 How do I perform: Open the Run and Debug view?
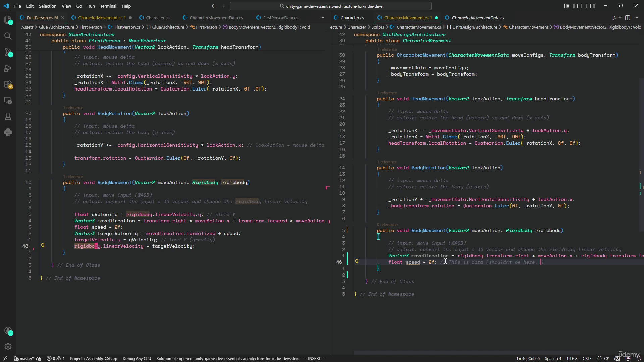click(8, 68)
